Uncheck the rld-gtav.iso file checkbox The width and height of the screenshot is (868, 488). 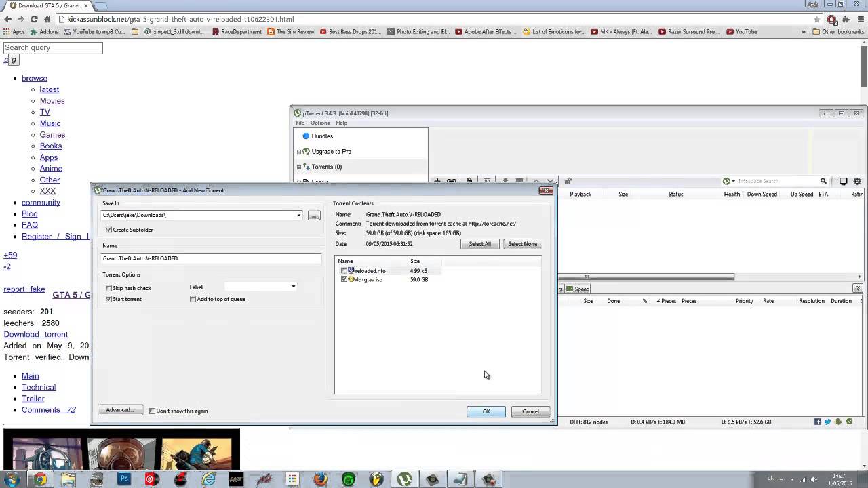coord(344,279)
